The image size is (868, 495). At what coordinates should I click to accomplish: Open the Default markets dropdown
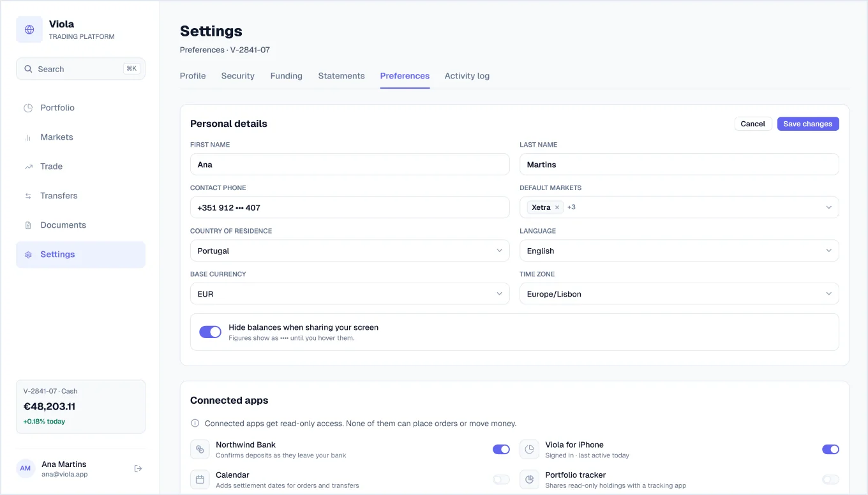pos(679,207)
